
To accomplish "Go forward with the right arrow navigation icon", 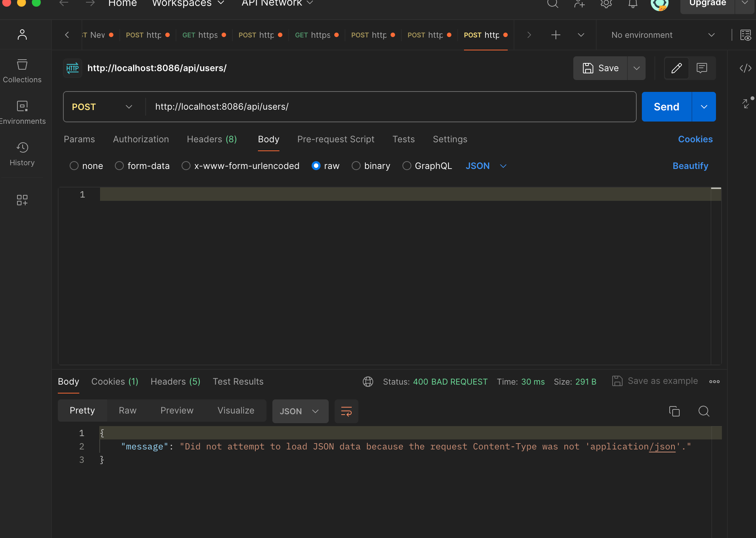I will pos(90,3).
